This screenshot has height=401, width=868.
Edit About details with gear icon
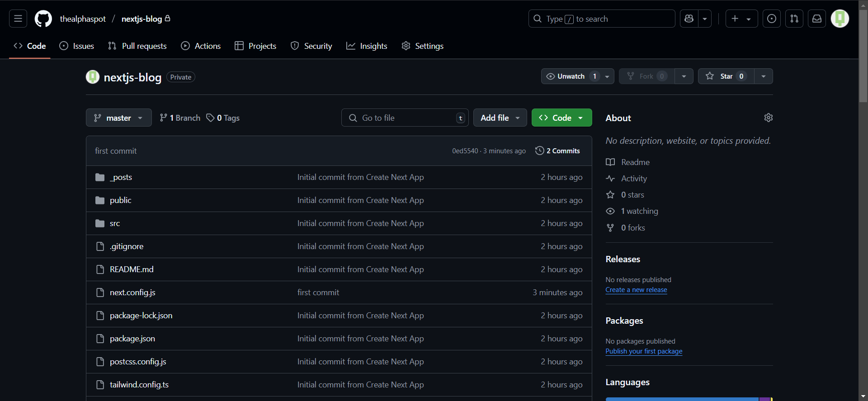(x=768, y=118)
